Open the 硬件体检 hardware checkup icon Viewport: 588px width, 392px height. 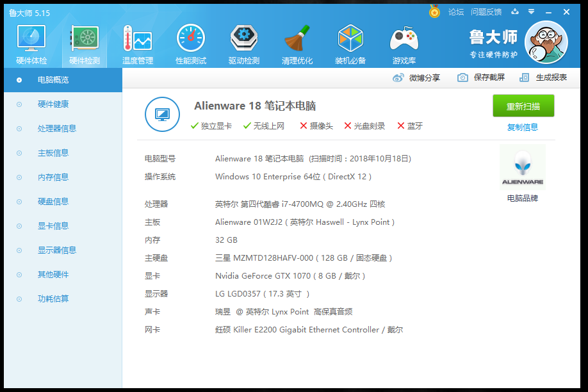pos(31,44)
